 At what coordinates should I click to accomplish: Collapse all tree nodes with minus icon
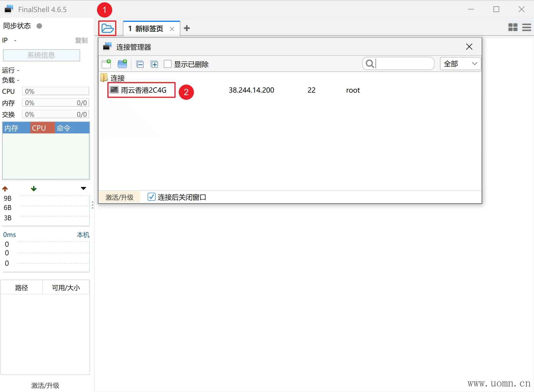[x=140, y=64]
